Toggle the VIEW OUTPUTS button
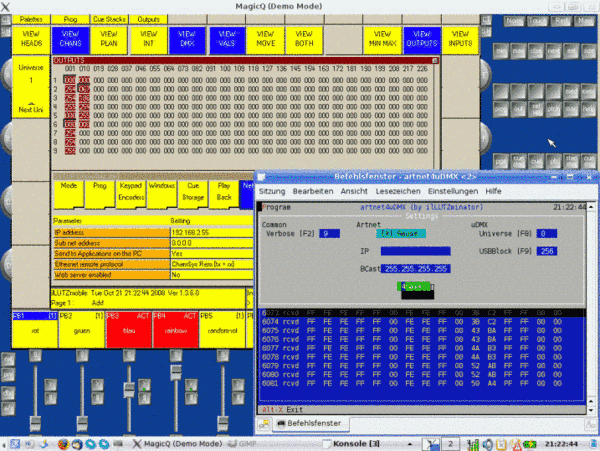 pos(422,40)
